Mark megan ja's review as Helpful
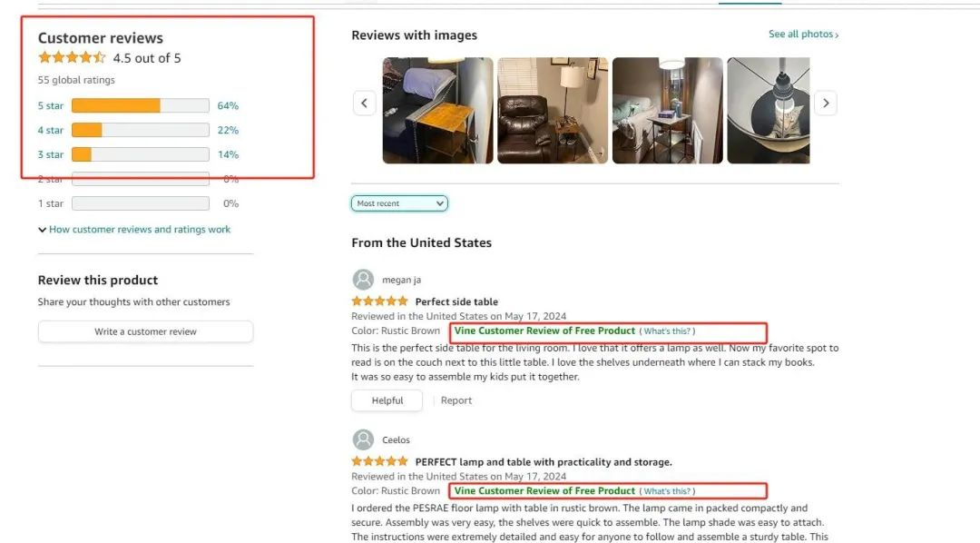This screenshot has height=543, width=980. [x=387, y=400]
